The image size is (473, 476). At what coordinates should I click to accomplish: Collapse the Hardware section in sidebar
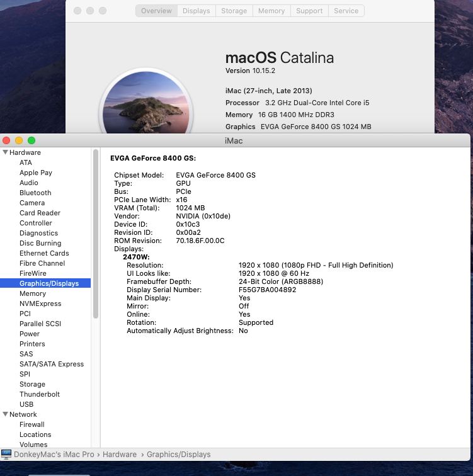(x=5, y=152)
